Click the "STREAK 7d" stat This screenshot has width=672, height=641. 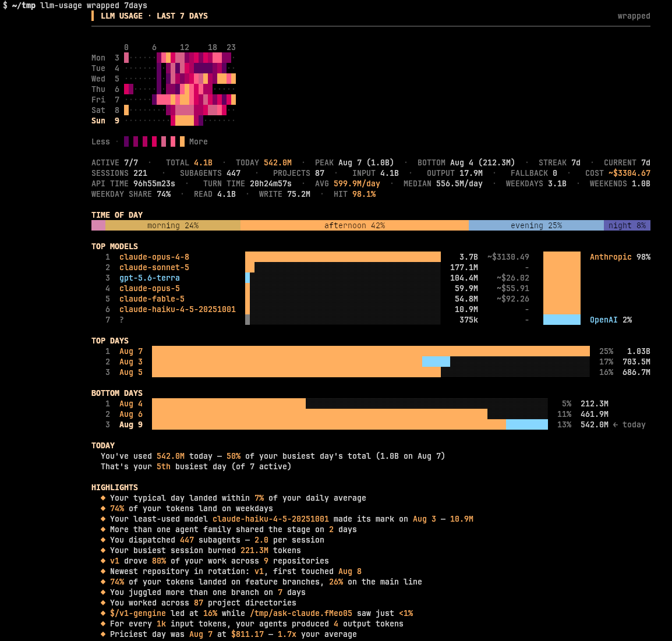(x=559, y=162)
